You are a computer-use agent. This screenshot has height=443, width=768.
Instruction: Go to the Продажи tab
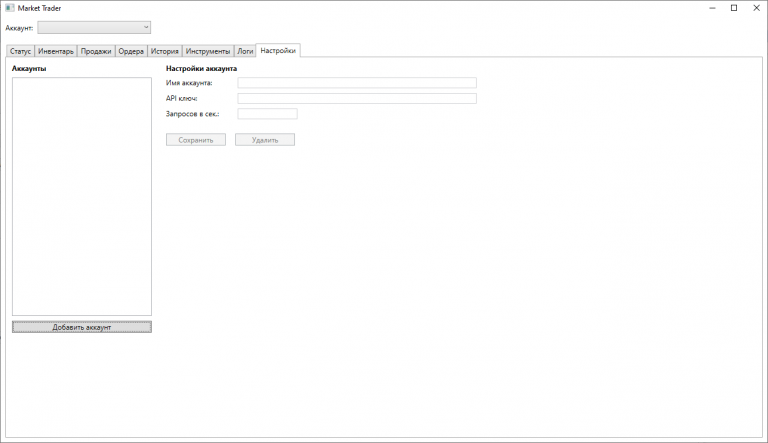click(x=96, y=51)
